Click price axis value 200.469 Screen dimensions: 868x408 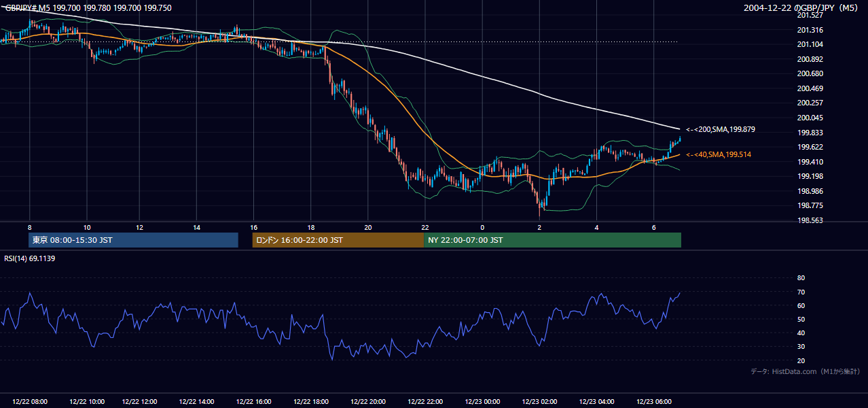(x=810, y=88)
